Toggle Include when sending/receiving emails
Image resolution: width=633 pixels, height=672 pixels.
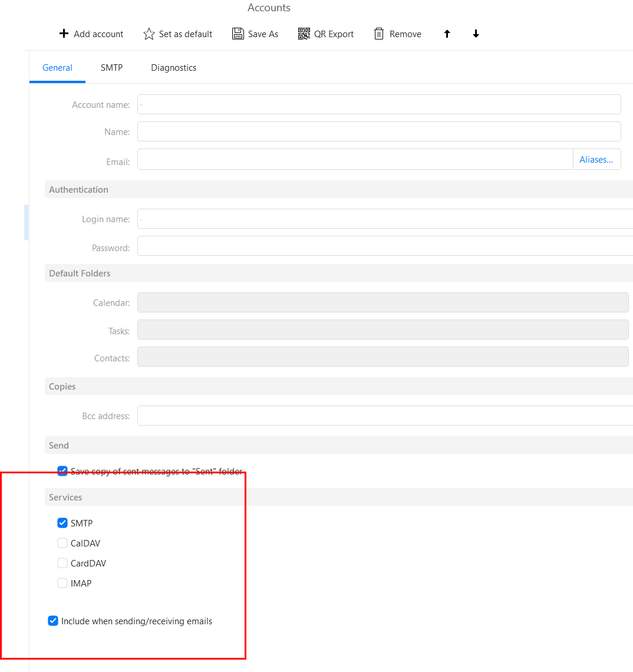click(x=53, y=621)
